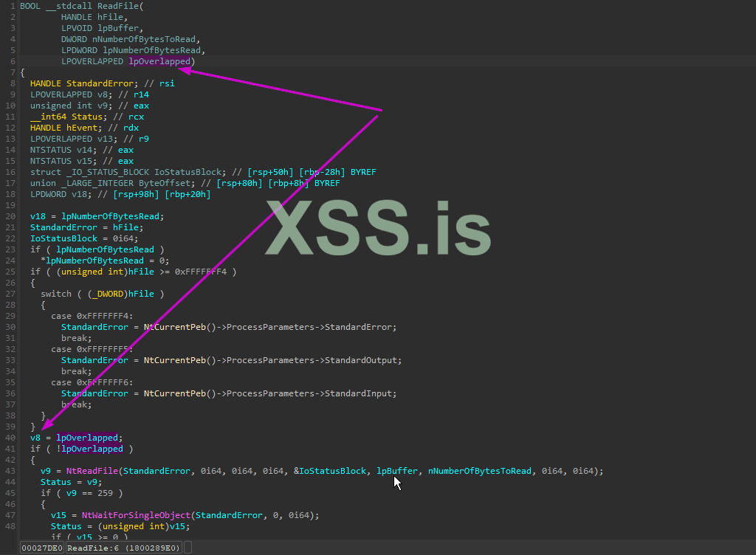Viewport: 756px width, 555px height.
Task: Click Status declaration on line 11
Action: coord(87,117)
